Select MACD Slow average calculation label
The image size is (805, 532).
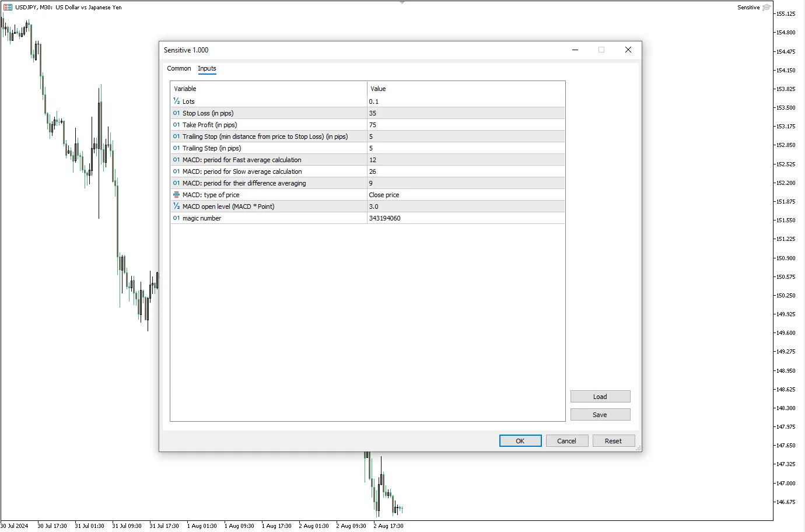pos(242,171)
